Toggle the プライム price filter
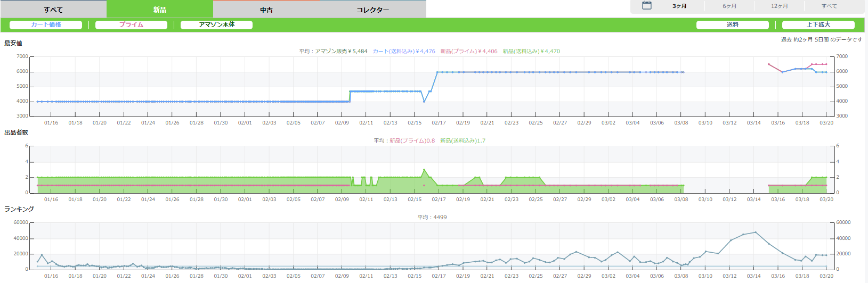The width and height of the screenshot is (868, 283). coord(131,25)
